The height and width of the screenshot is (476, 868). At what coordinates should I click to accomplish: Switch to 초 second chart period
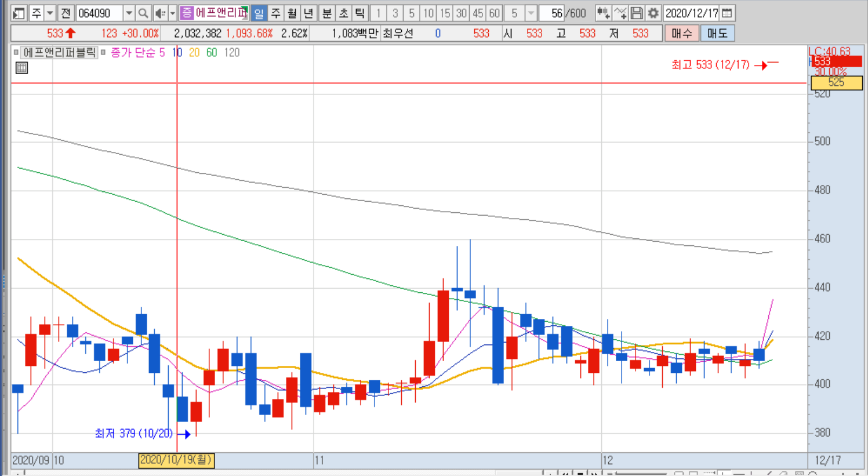point(343,13)
